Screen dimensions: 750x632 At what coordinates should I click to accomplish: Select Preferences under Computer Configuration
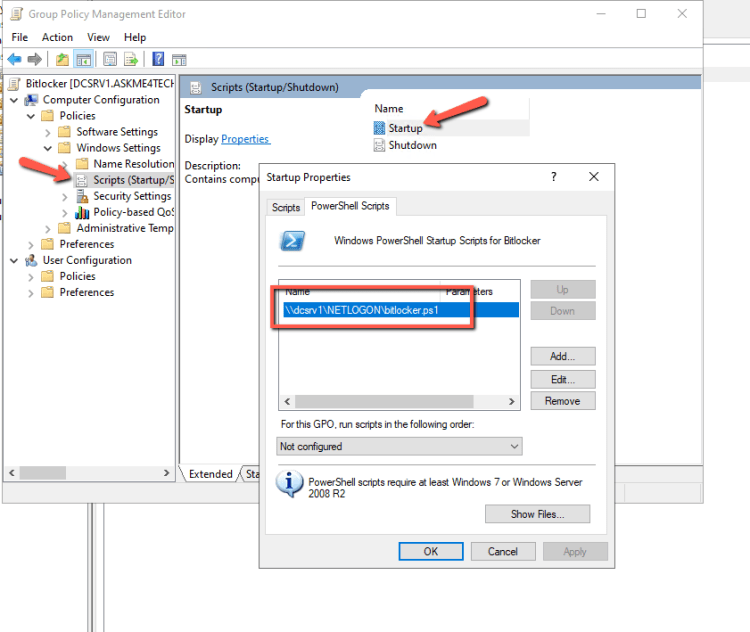coord(87,244)
